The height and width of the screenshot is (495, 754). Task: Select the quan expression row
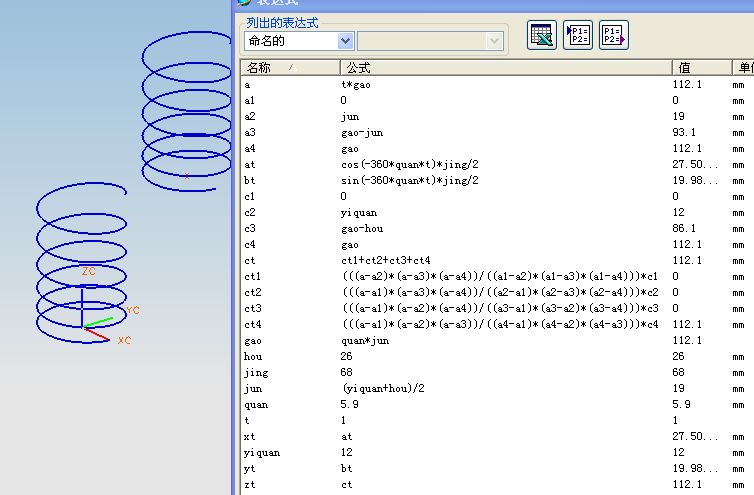[497, 405]
